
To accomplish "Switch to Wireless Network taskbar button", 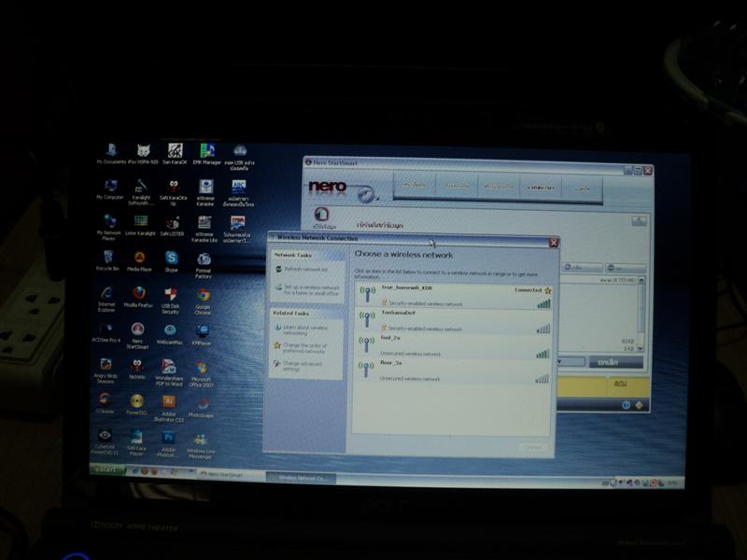I will [x=301, y=477].
